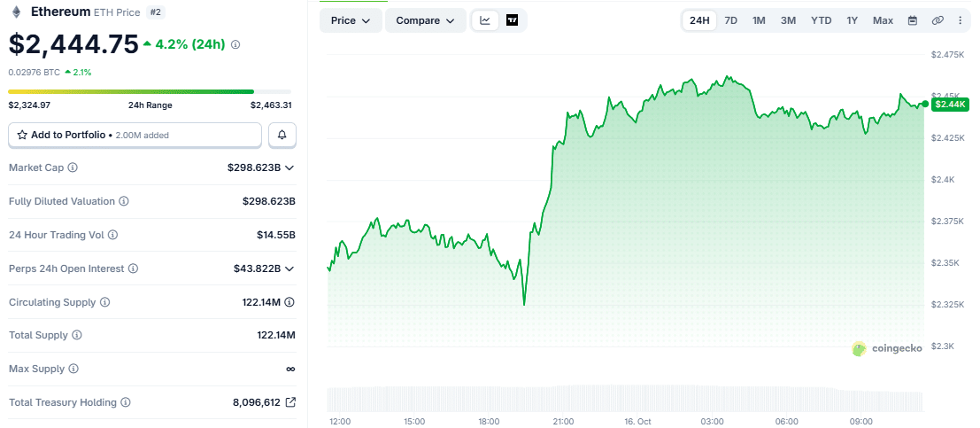Click the $2,463.31 range high value
Image resolution: width=980 pixels, height=428 pixels.
271,105
